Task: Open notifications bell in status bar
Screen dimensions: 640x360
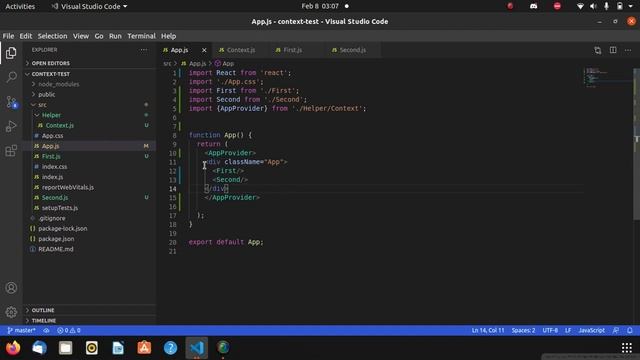Action: point(630,330)
